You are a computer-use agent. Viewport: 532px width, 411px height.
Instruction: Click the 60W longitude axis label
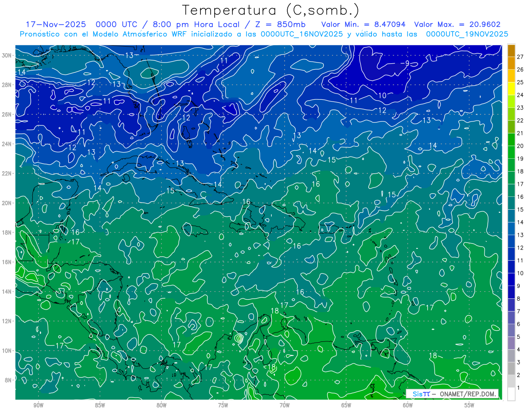pyautogui.click(x=408, y=405)
